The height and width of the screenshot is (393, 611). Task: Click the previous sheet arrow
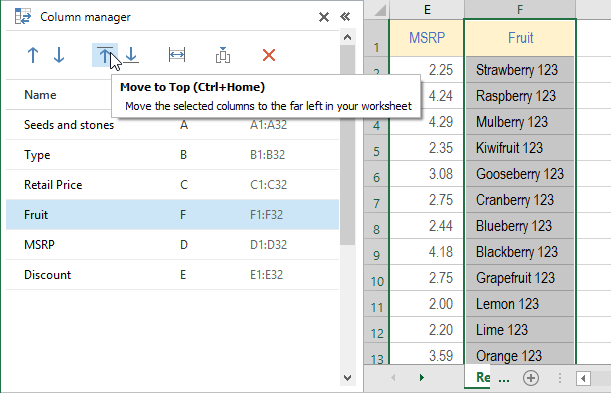click(x=393, y=377)
